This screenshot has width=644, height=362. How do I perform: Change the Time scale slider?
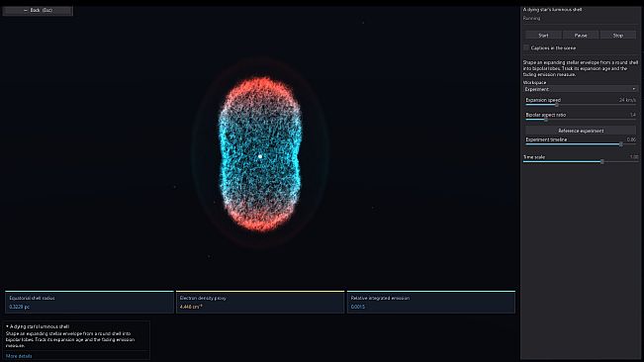click(581, 161)
